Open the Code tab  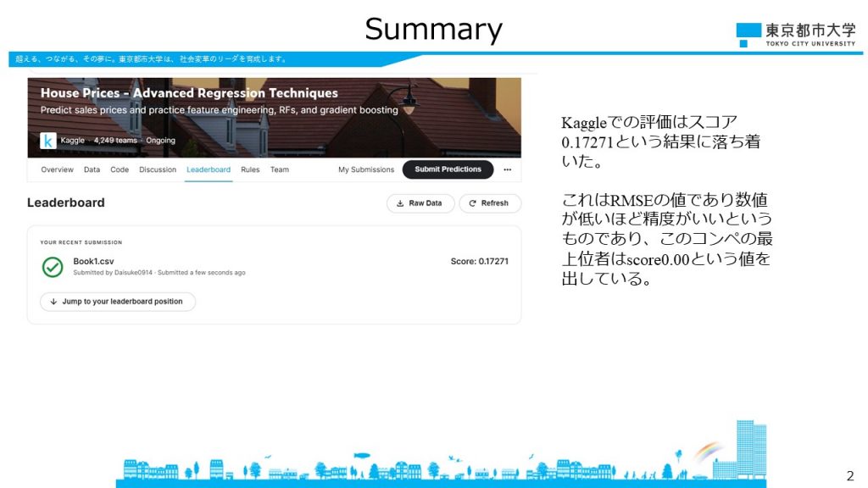click(x=120, y=169)
